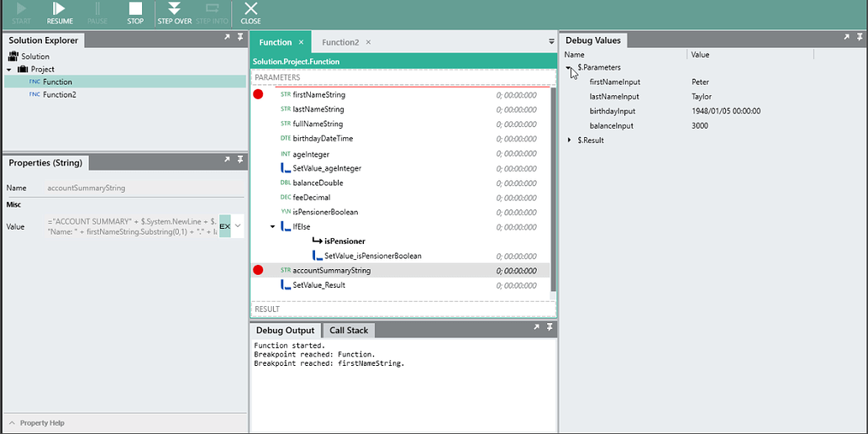Expand the $.Result node
The height and width of the screenshot is (434, 868).
pos(569,140)
